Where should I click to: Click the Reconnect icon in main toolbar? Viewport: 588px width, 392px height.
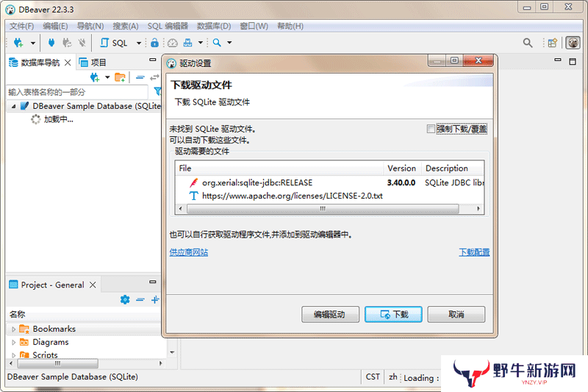click(x=67, y=43)
